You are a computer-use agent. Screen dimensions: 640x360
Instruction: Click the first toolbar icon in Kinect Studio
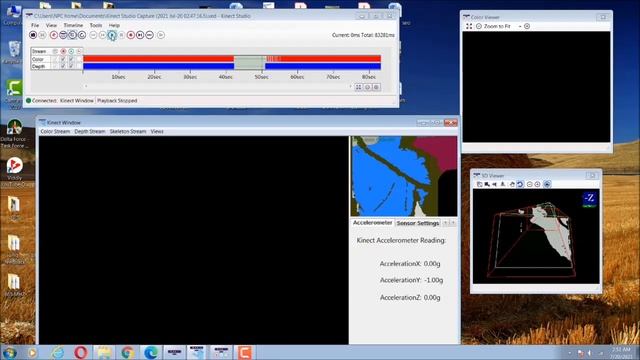tap(33, 35)
